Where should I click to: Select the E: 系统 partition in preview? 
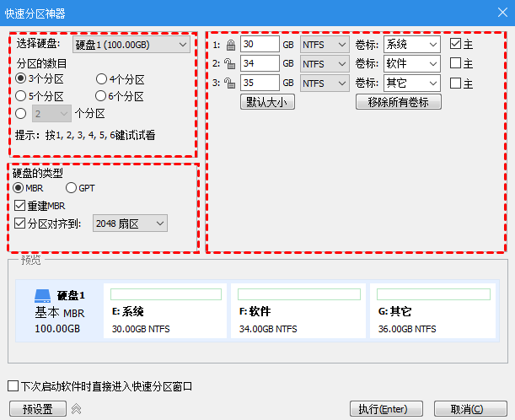coord(165,310)
